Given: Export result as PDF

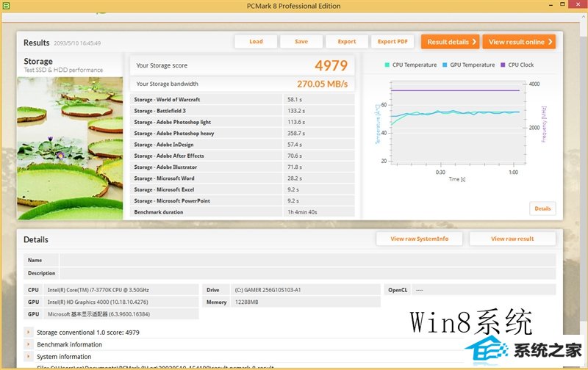Looking at the screenshot, I should pyautogui.click(x=392, y=42).
